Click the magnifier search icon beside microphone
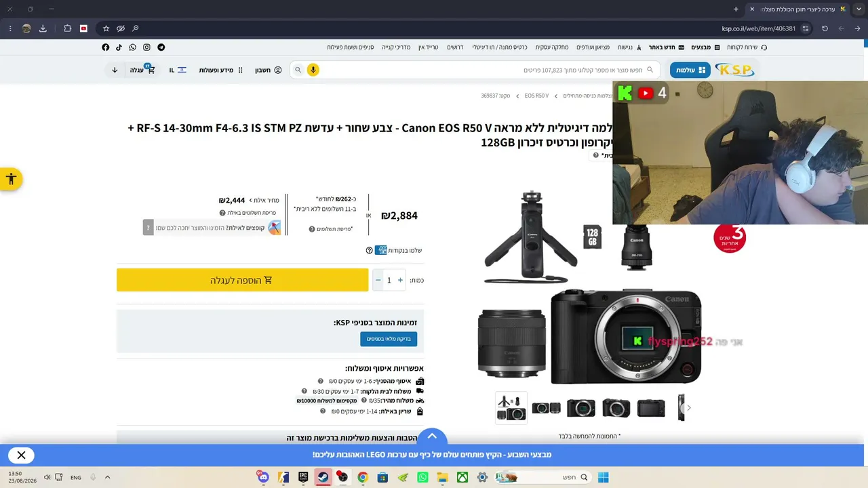The image size is (868, 488). click(x=298, y=70)
